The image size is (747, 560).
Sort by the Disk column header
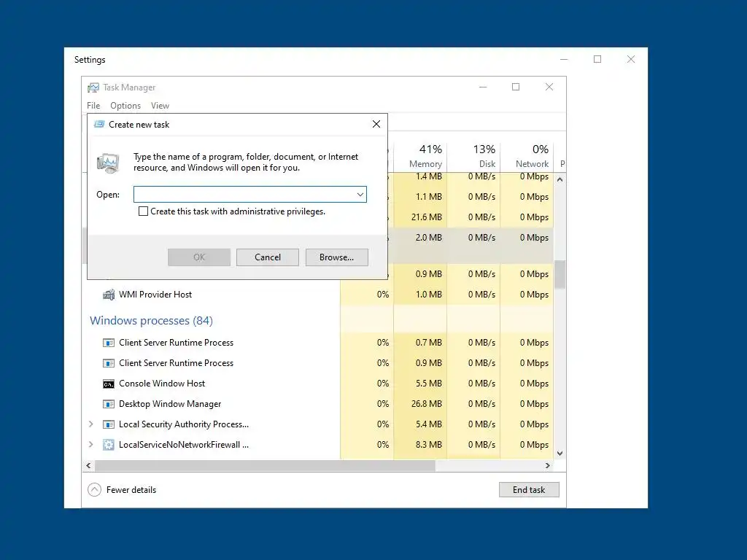point(474,156)
